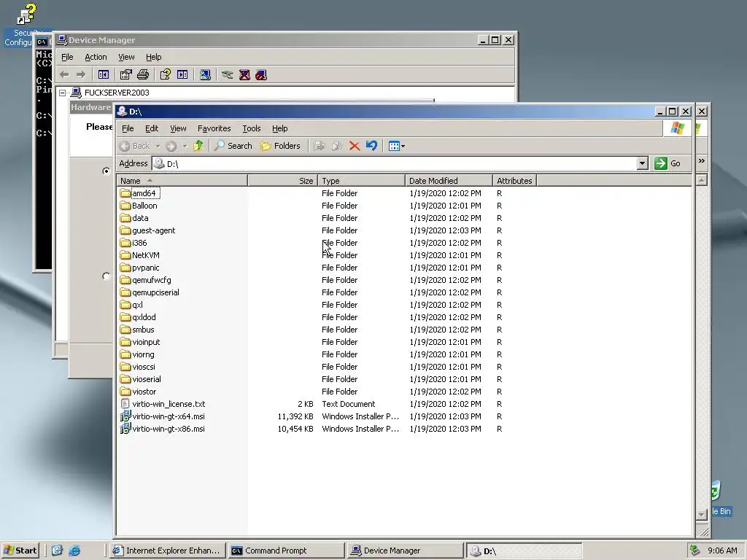The height and width of the screenshot is (560, 747).
Task: Switch to Device Manager taskbar button
Action: coord(404,551)
